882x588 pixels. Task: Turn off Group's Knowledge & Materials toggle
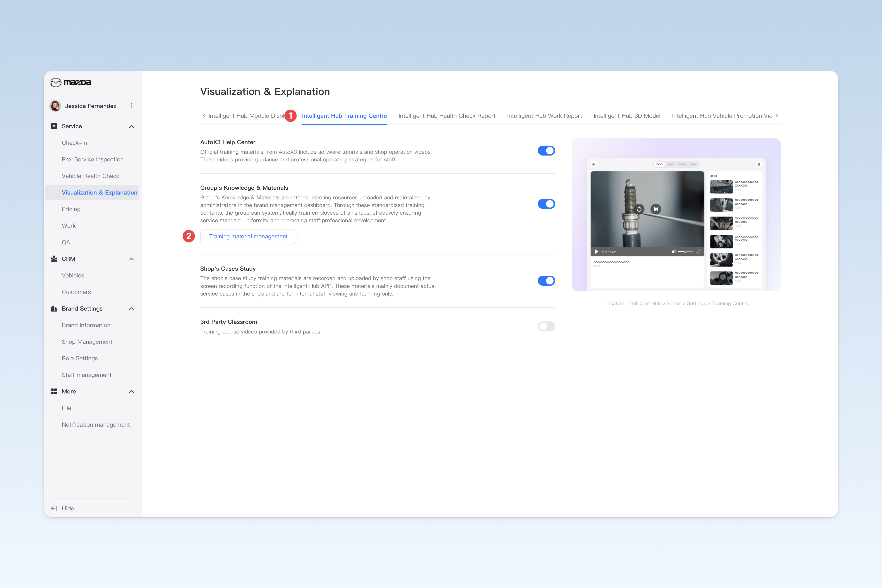pos(546,204)
